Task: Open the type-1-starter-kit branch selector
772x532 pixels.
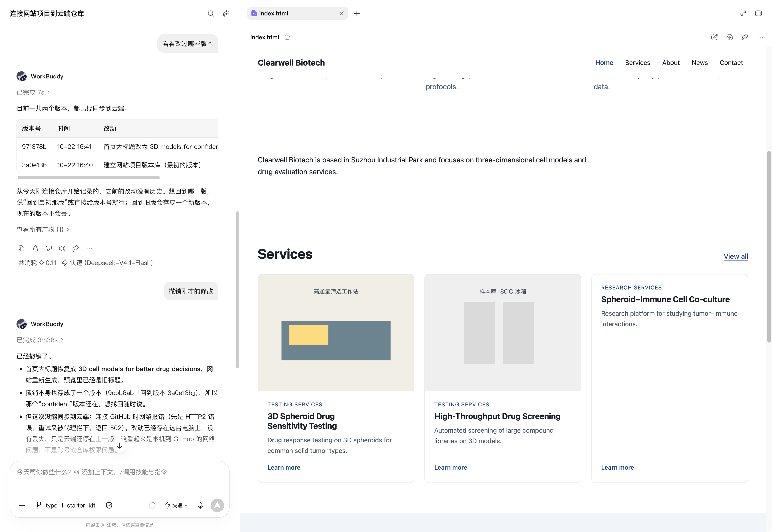Action: coord(66,505)
